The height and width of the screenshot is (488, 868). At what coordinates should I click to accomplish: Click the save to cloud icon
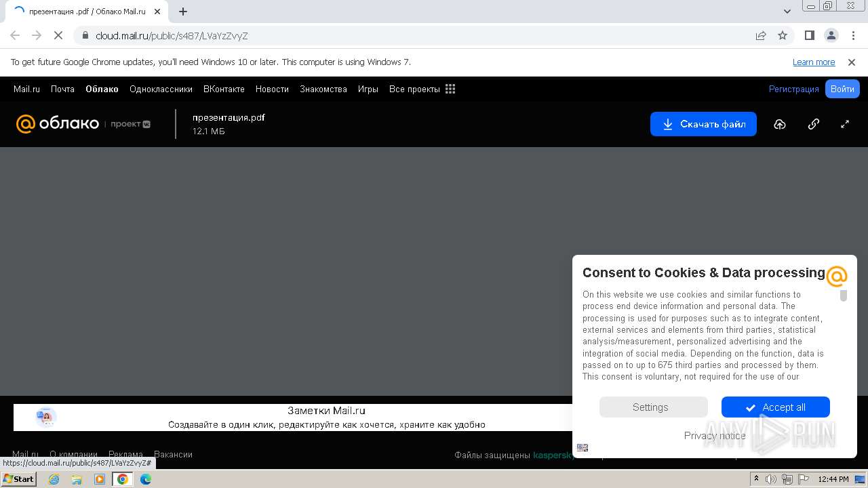tap(780, 124)
